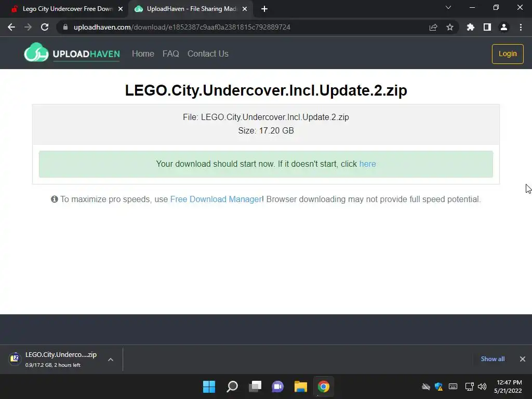Click the 'File: LEGO.City.Undercover.Incl.Update.2.zip' line
Screen dimensions: 532x399
tap(266, 117)
